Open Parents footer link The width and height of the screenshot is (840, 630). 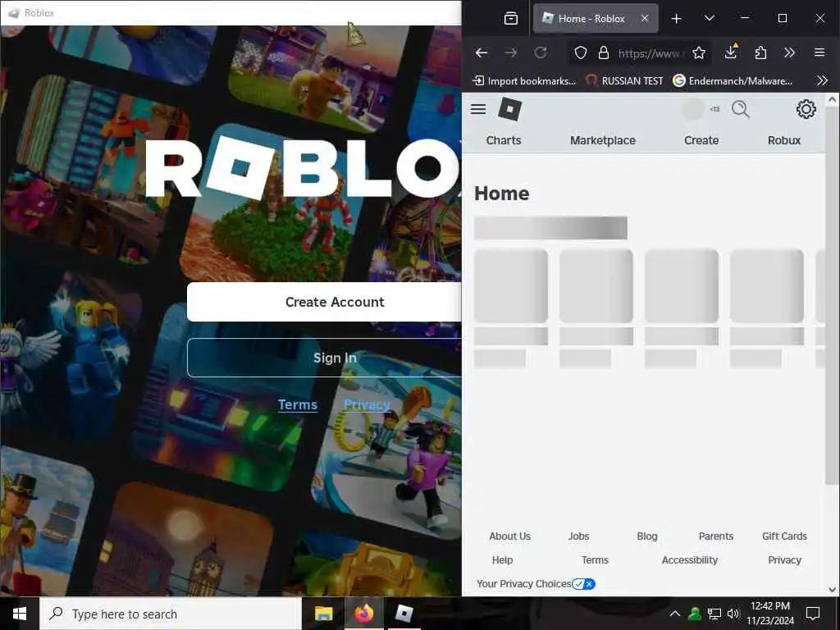coord(715,536)
